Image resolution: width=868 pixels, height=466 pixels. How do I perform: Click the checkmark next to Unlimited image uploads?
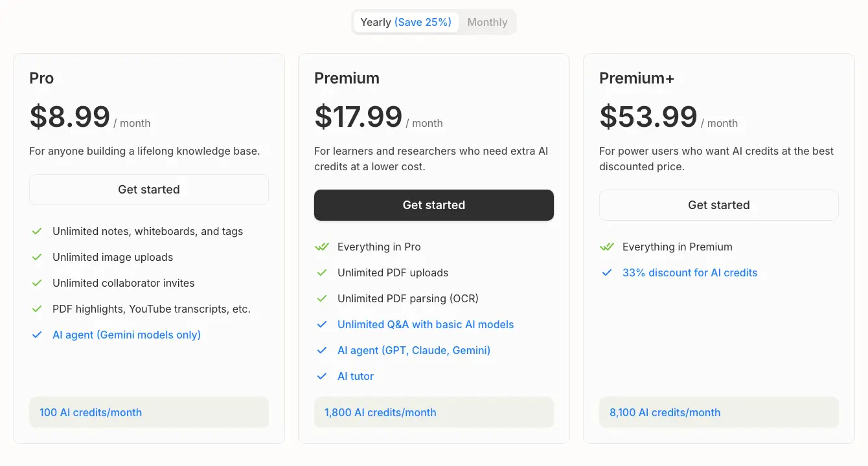tap(37, 257)
